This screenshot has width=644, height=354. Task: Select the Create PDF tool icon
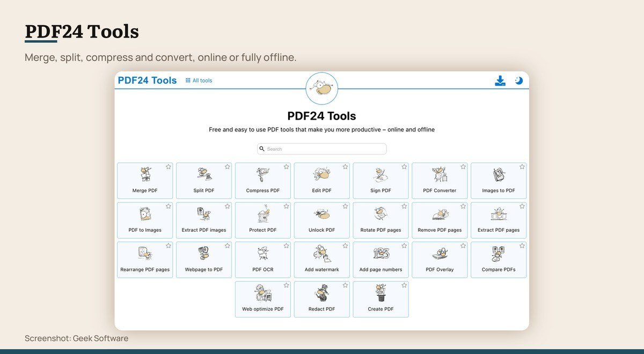coord(381,293)
